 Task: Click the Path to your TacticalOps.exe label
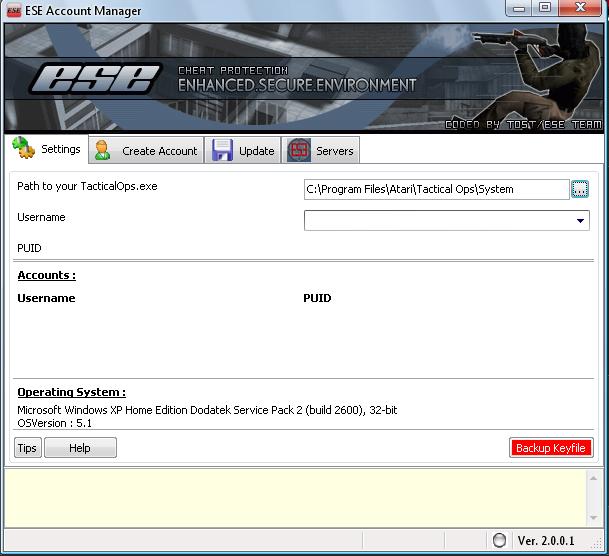pos(87,186)
